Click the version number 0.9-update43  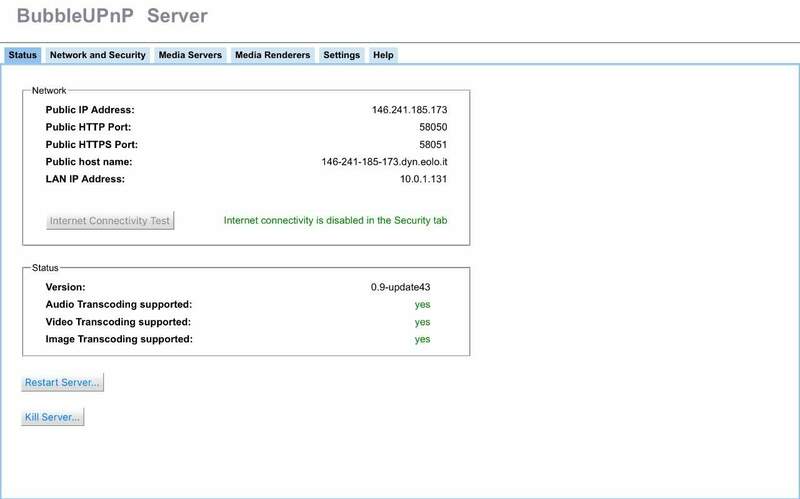click(400, 287)
